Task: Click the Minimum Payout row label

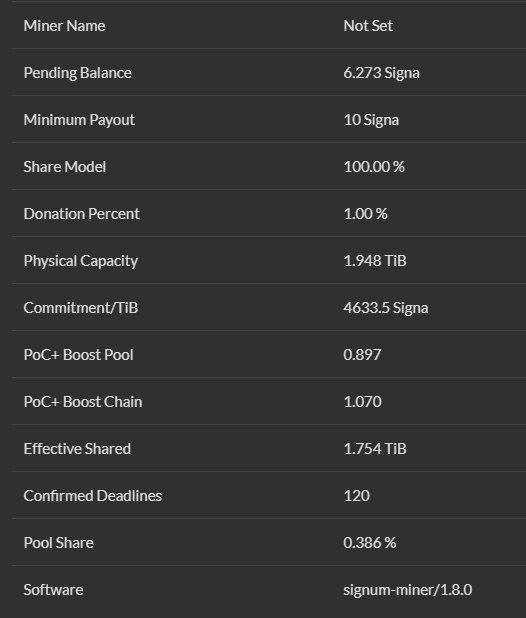Action: pos(79,120)
